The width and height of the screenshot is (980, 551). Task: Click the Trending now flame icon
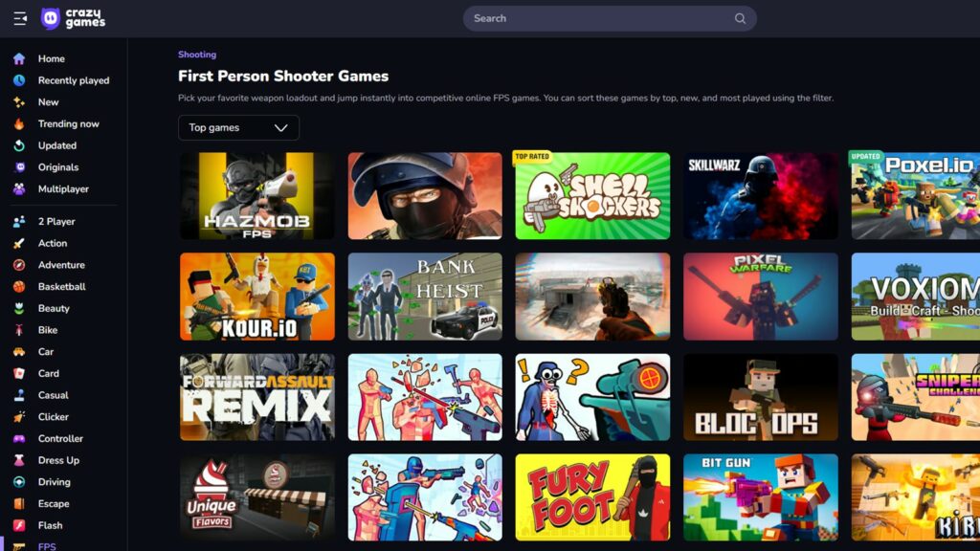click(19, 123)
